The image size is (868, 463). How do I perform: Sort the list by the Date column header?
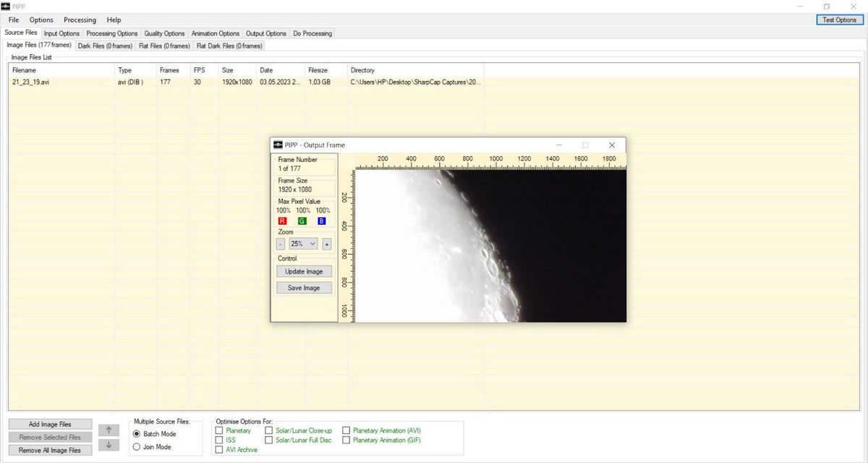click(281, 70)
